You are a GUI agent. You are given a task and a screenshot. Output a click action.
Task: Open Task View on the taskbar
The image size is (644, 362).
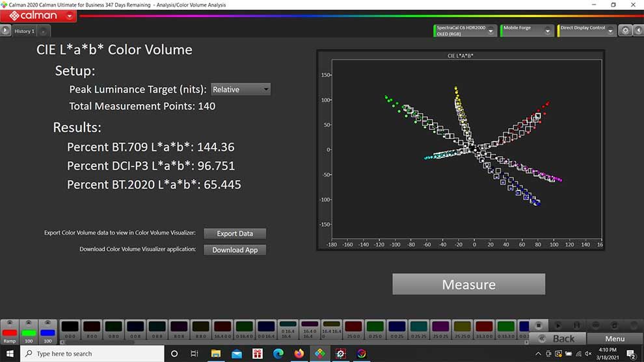[195, 354]
